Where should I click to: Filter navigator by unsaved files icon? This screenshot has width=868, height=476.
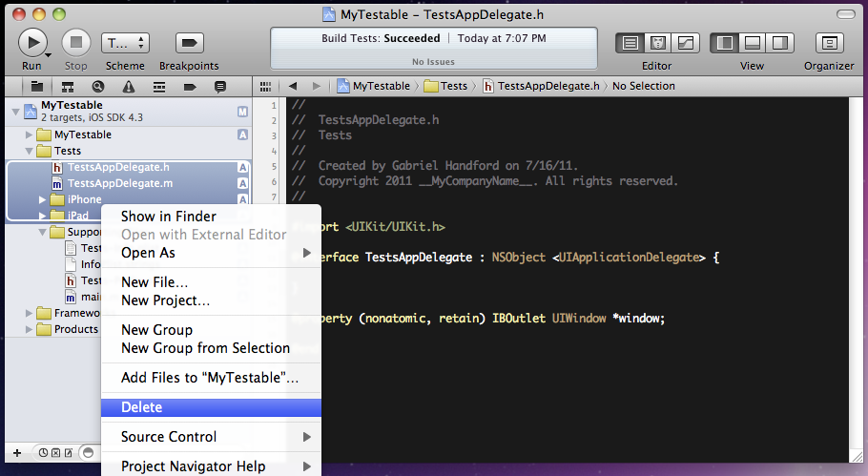tap(69, 453)
